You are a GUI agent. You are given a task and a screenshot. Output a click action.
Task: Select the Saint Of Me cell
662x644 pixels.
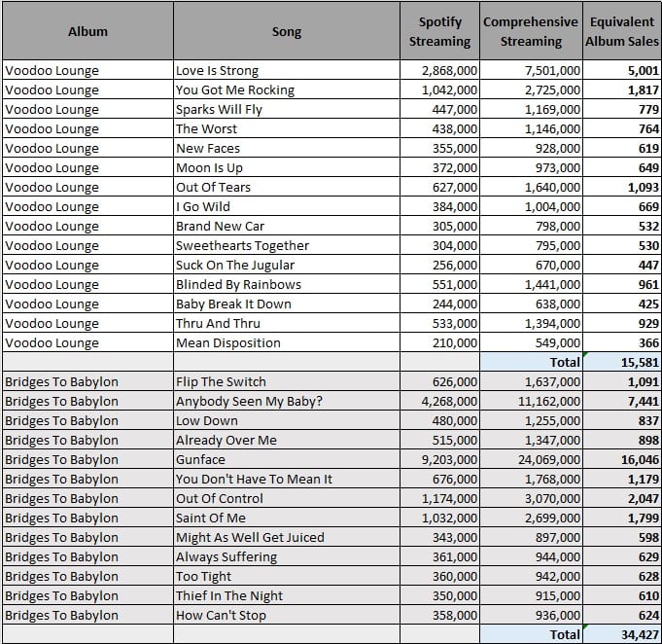pyautogui.click(x=287, y=518)
